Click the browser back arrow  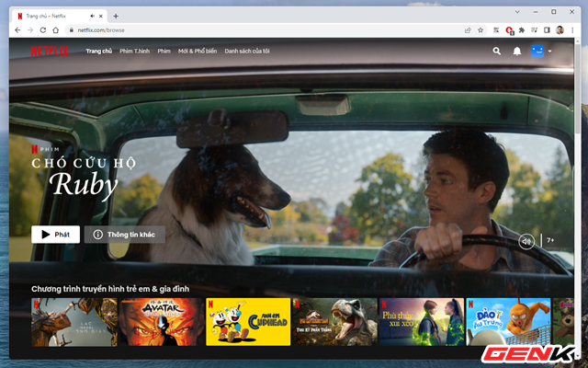tap(17, 30)
